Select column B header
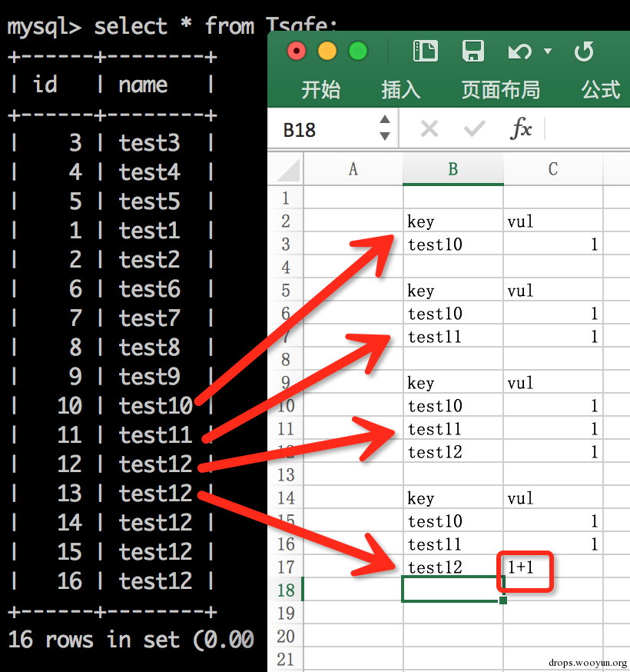This screenshot has height=672, width=630. (453, 169)
